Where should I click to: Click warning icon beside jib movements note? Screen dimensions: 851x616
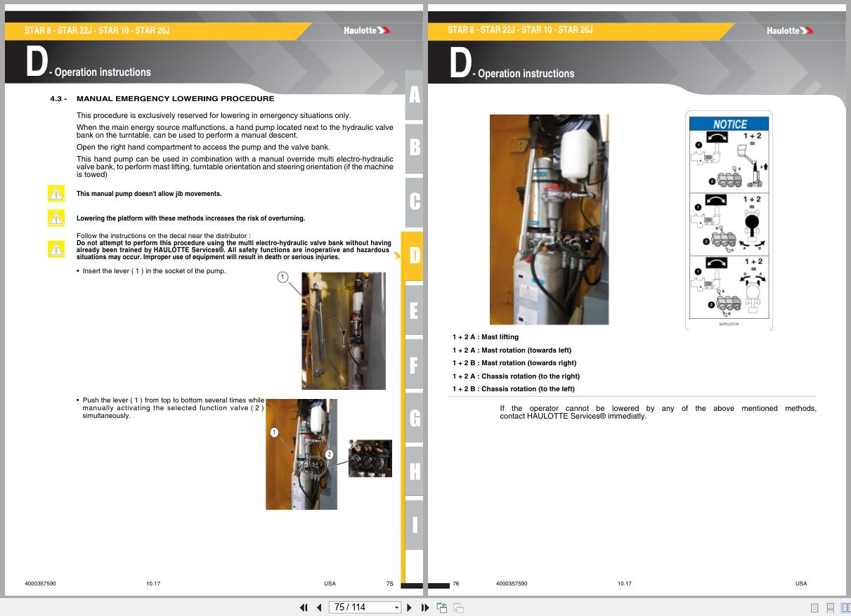point(56,194)
